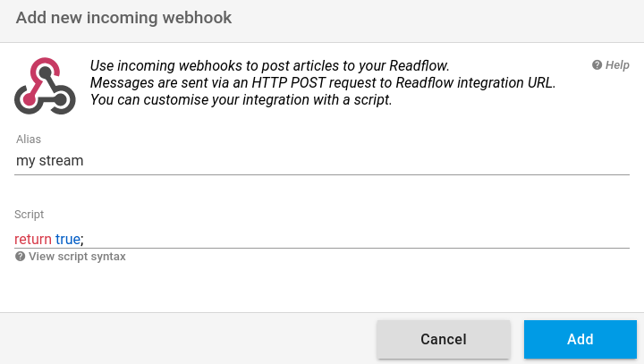Click inside the Script editor field
This screenshot has width=644, height=364.
coord(322,239)
